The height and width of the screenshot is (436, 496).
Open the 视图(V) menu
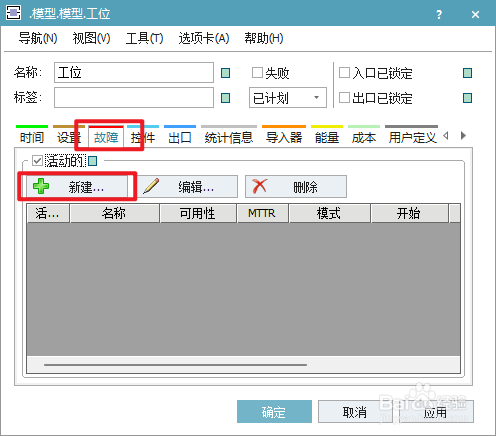click(x=91, y=38)
